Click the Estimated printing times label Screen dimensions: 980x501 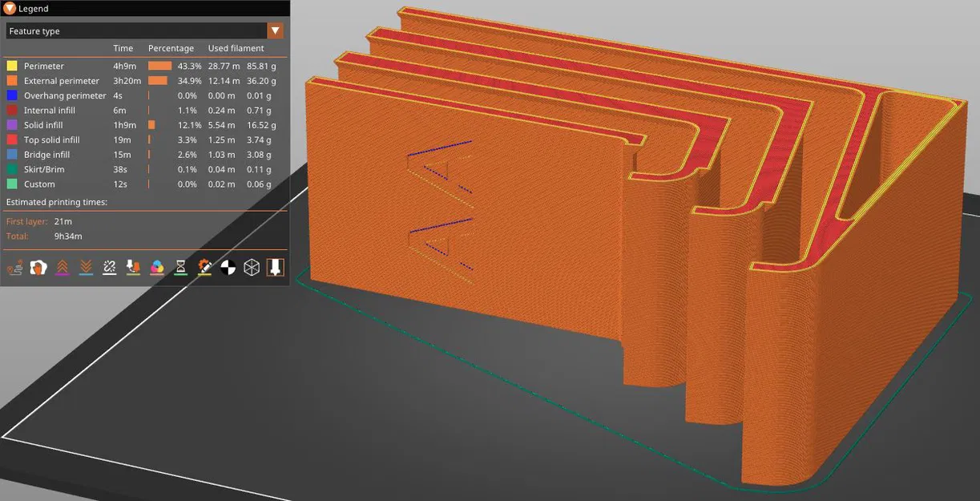(57, 202)
